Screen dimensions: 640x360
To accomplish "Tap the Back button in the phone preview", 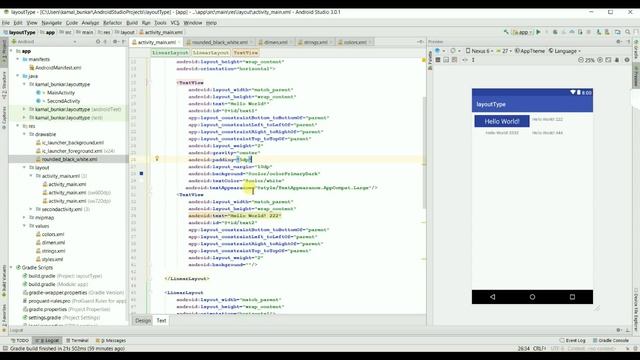I will click(x=492, y=297).
